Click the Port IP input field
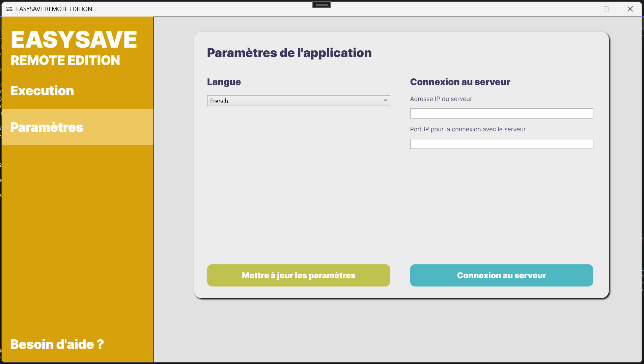 point(501,144)
